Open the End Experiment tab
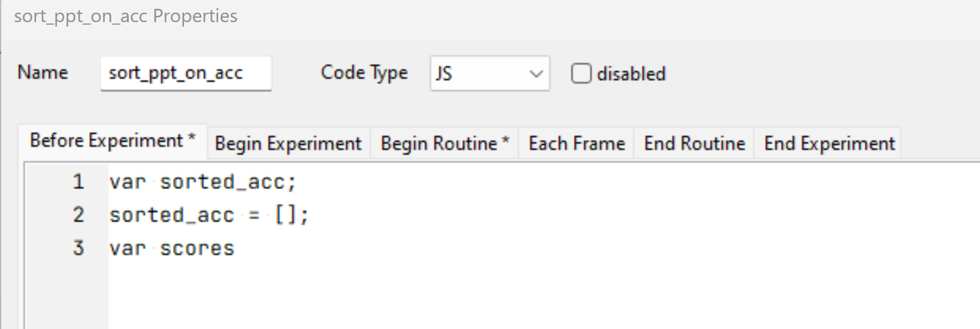Viewport: 980px width, 329px height. (x=830, y=144)
